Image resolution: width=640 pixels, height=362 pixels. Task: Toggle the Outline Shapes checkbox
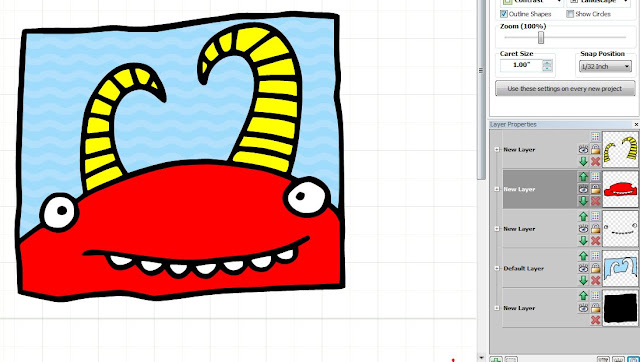point(504,14)
